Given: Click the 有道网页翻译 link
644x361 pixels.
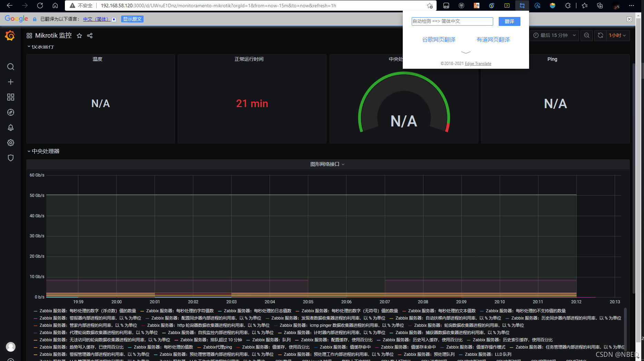Looking at the screenshot, I should 493,39.
